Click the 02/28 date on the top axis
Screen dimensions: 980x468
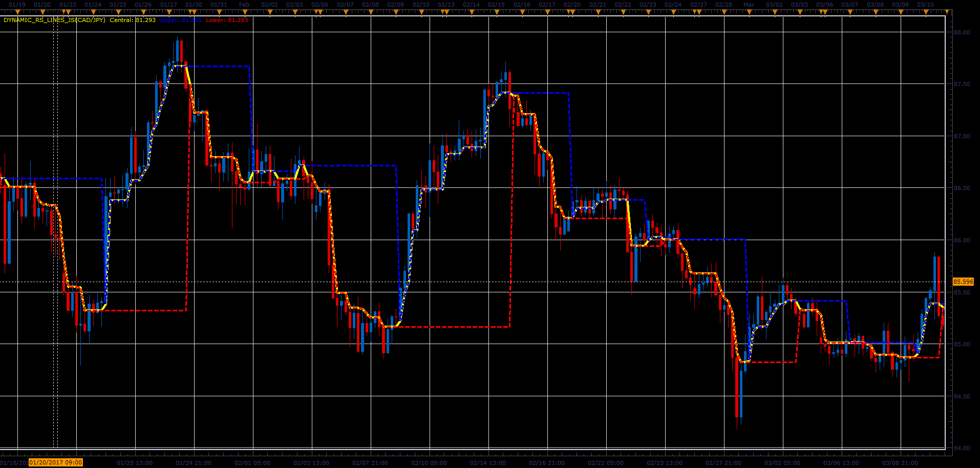[723, 5]
